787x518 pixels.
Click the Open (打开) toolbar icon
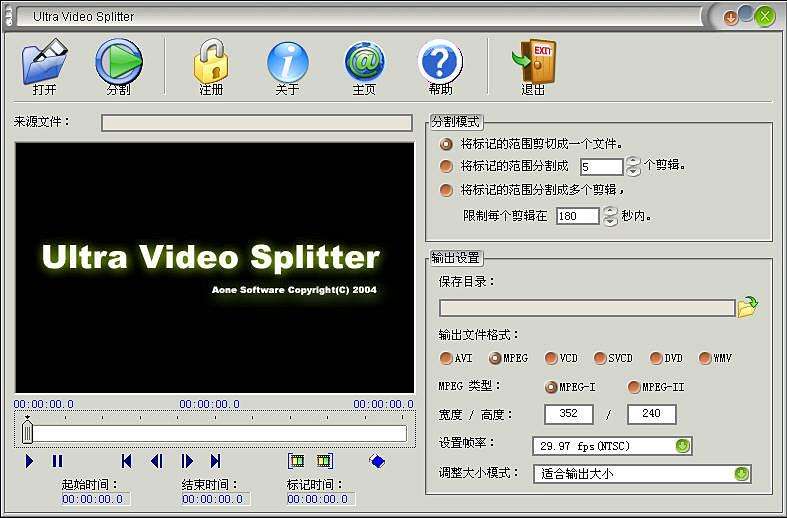coord(44,62)
